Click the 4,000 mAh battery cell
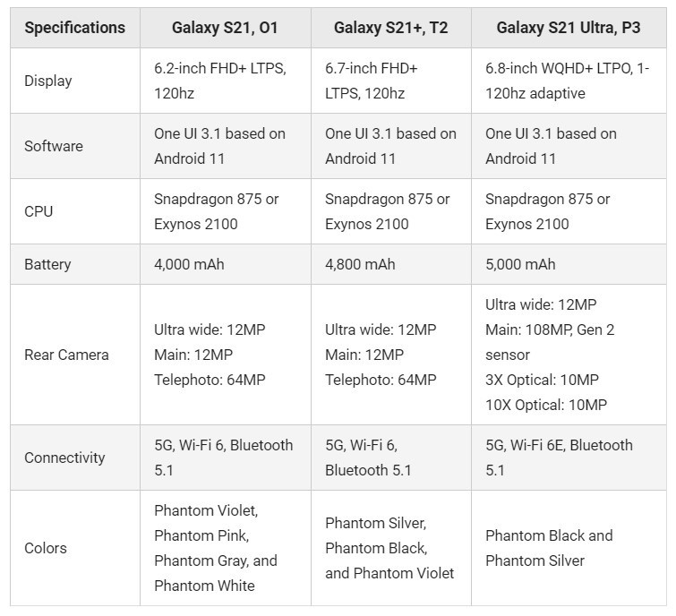 coord(189,264)
